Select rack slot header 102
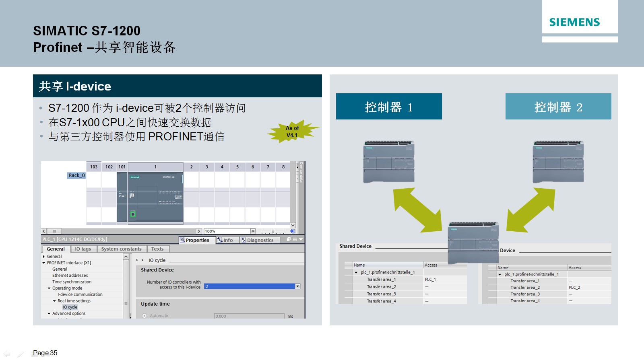The width and height of the screenshot is (644, 362). click(109, 167)
